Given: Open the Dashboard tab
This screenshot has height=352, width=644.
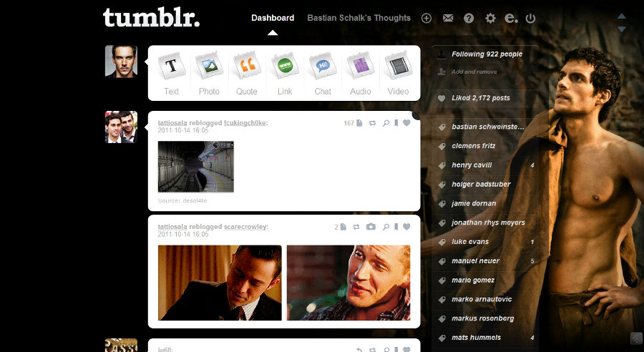Looking at the screenshot, I should [x=273, y=18].
